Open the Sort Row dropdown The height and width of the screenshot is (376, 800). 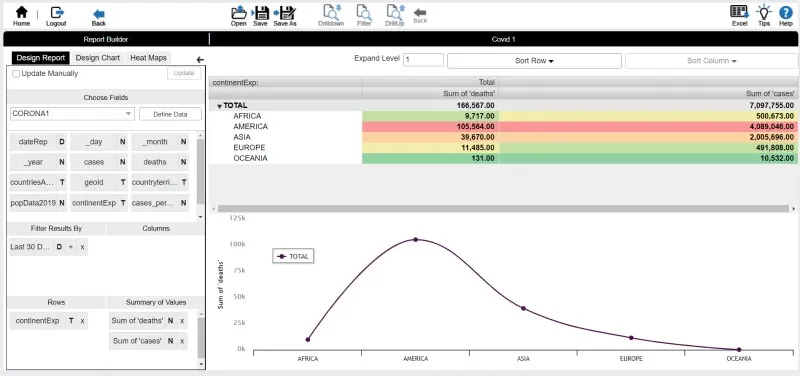tap(534, 61)
